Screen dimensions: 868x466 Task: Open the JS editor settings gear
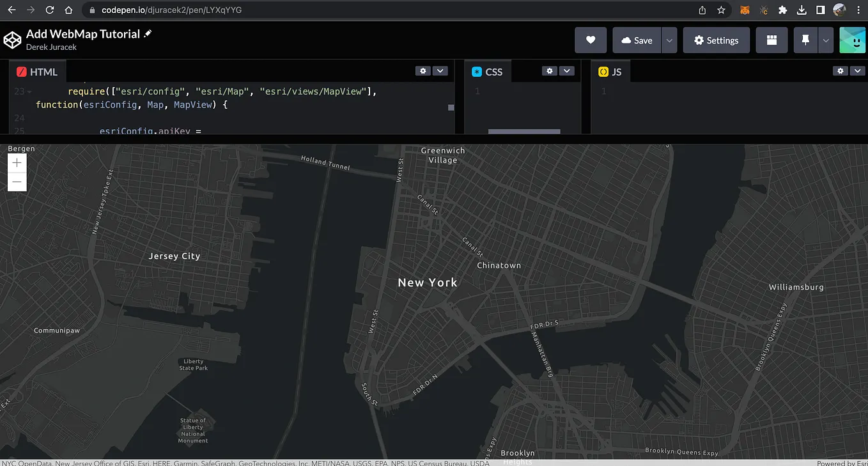pyautogui.click(x=840, y=70)
